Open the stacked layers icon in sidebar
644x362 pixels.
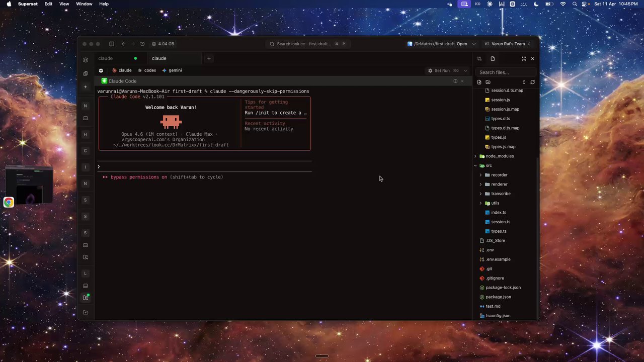[86, 60]
